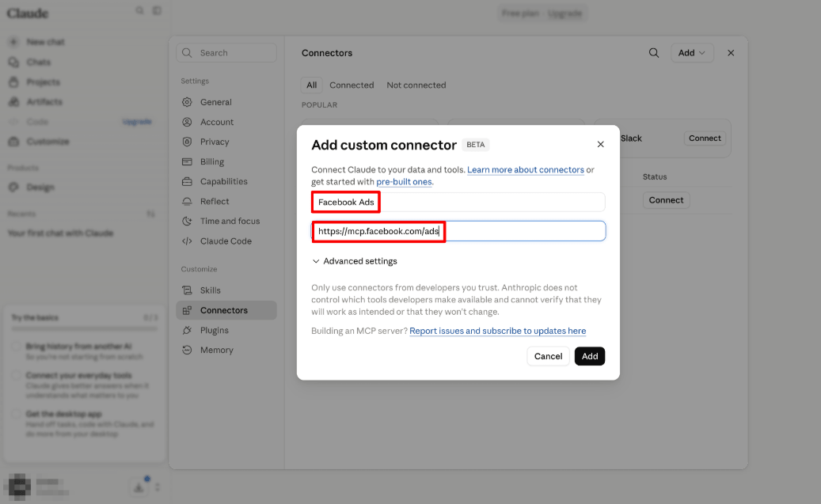Click the Try the basics progress bar

point(84,329)
